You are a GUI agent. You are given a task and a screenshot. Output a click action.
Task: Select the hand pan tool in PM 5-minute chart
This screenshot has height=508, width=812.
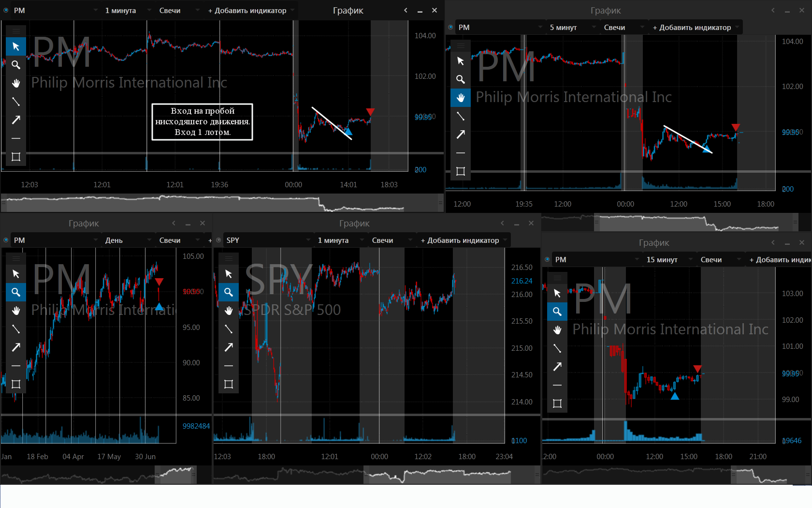click(461, 98)
